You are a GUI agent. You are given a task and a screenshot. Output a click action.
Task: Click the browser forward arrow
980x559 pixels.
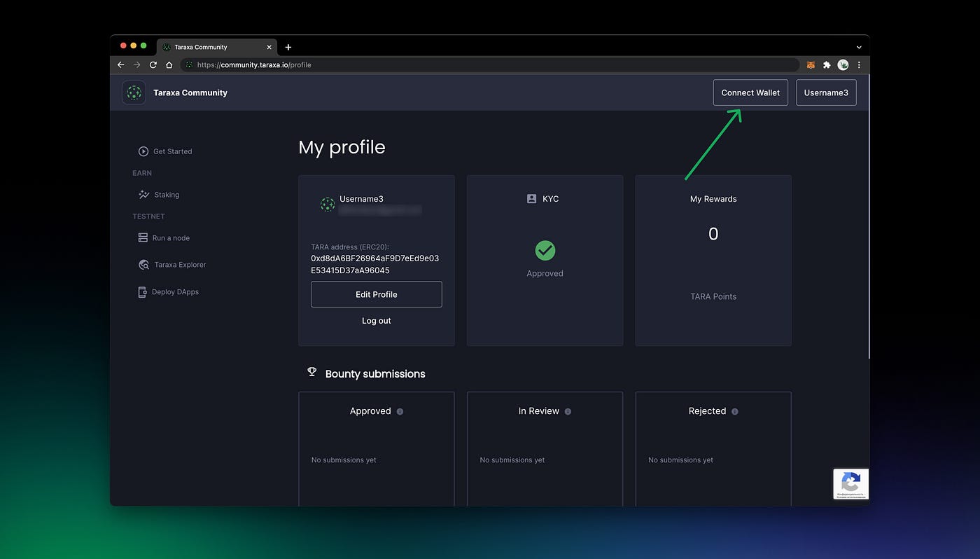136,64
